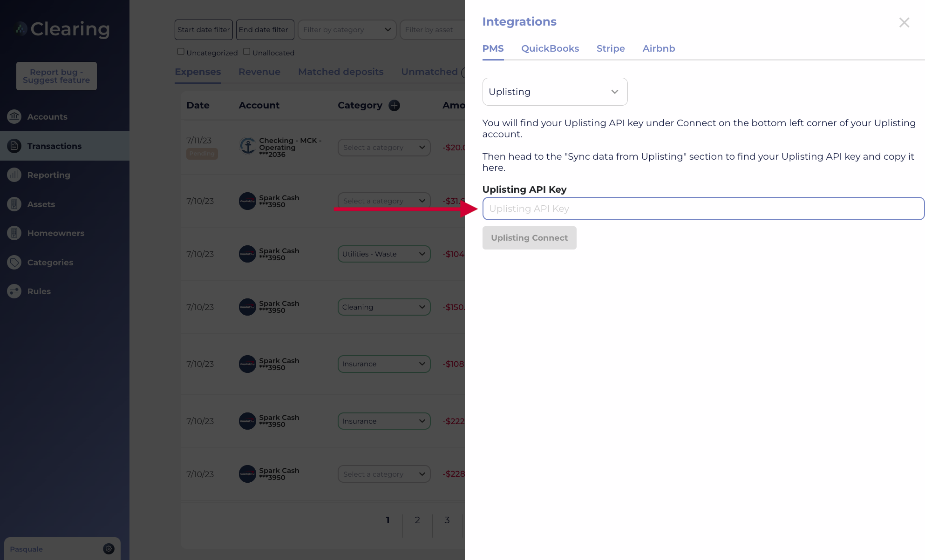Screen dimensions: 925x560
Task: Click the Transactions document icon
Action: [14, 146]
